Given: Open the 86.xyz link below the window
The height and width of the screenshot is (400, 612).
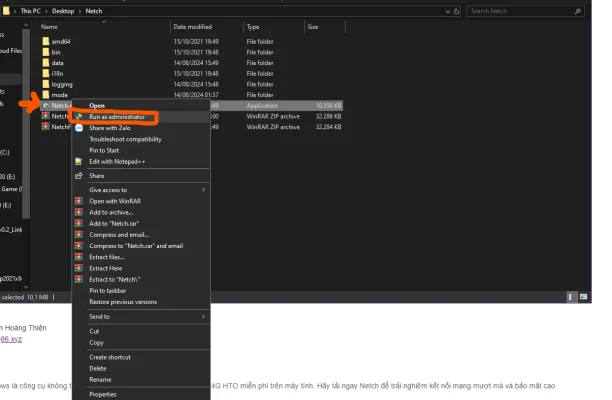Looking at the screenshot, I should (11, 339).
